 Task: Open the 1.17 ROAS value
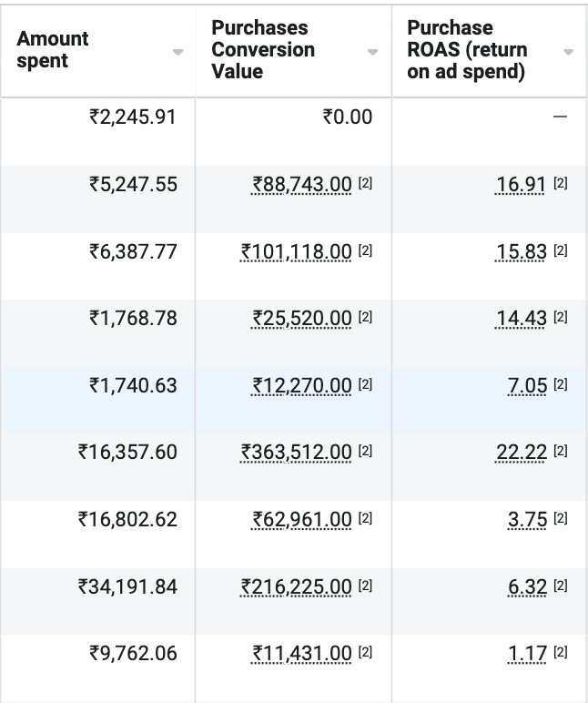[x=527, y=654]
